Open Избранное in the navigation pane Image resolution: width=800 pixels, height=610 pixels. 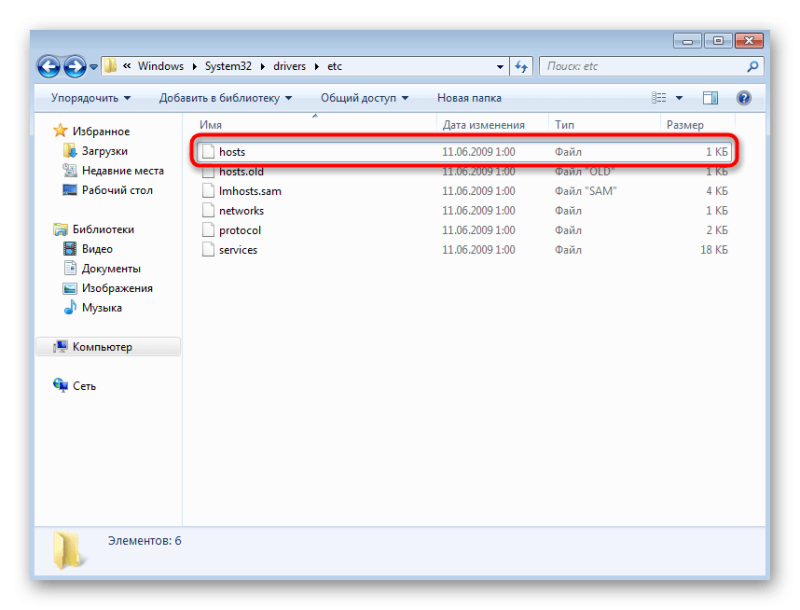pos(101,132)
